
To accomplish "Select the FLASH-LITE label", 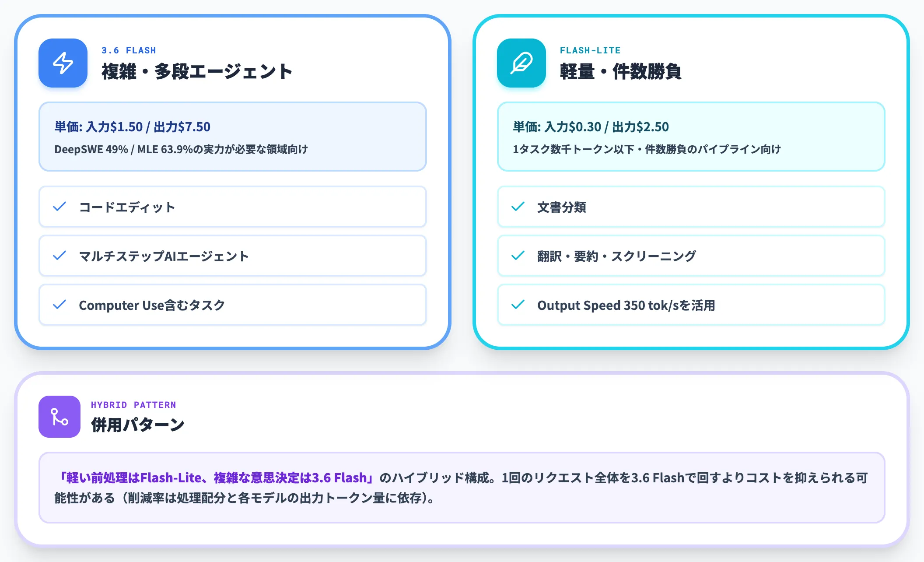I will (x=590, y=50).
